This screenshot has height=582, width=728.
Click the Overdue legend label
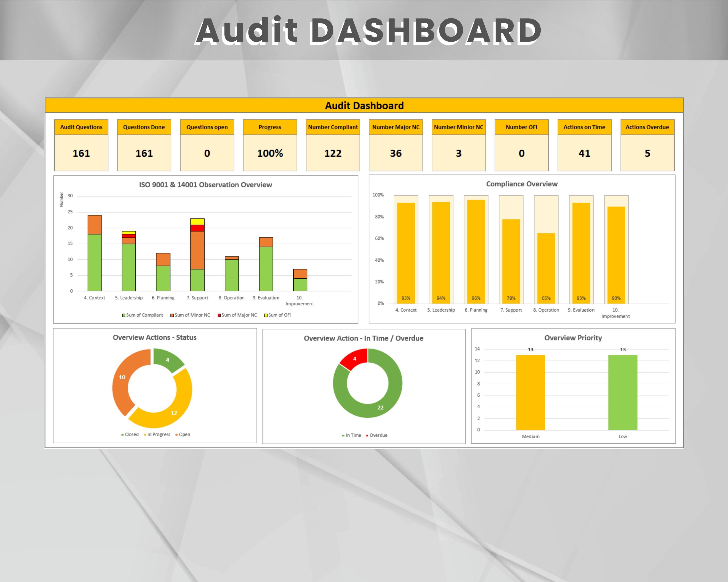tap(378, 435)
